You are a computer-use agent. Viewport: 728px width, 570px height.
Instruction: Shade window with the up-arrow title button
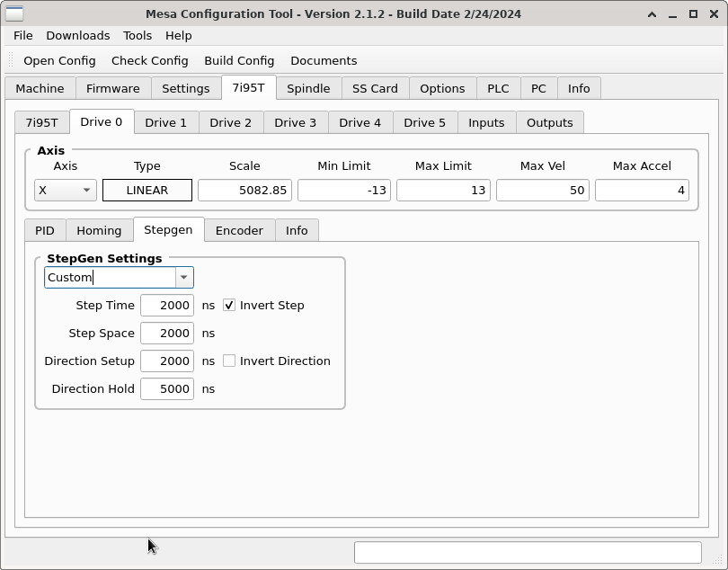click(652, 14)
